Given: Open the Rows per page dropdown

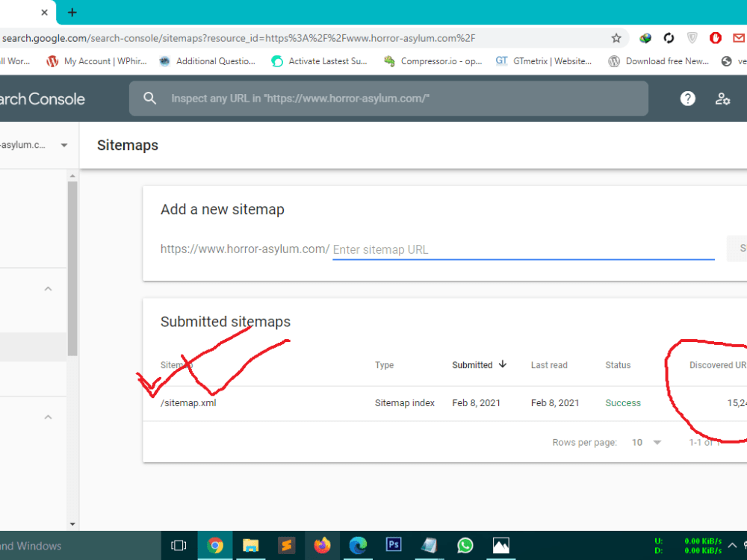Looking at the screenshot, I should [x=646, y=442].
